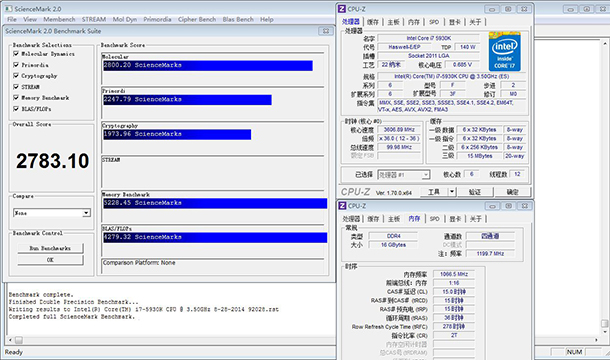610x360 pixels.
Task: Click the Memory Benchmark bar 3228.45 ScienceMarks
Action: coord(215,203)
